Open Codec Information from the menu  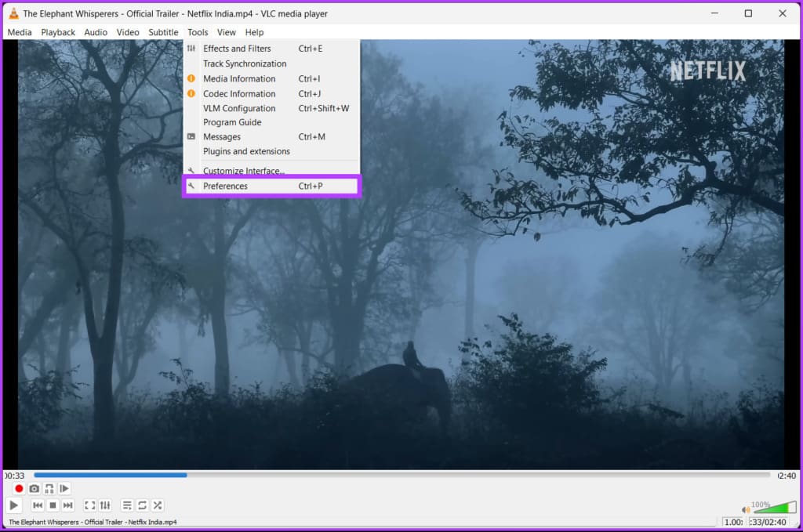(x=271, y=93)
